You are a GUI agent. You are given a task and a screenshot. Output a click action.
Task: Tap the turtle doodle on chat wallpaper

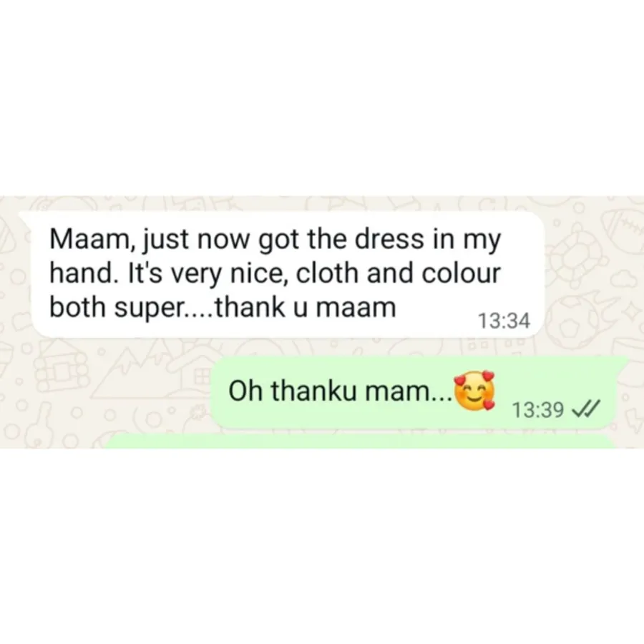[x=578, y=255]
